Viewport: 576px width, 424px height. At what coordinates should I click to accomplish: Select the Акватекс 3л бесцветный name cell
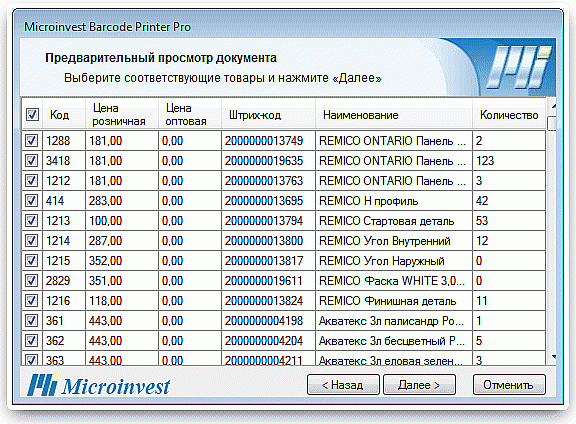(x=394, y=341)
